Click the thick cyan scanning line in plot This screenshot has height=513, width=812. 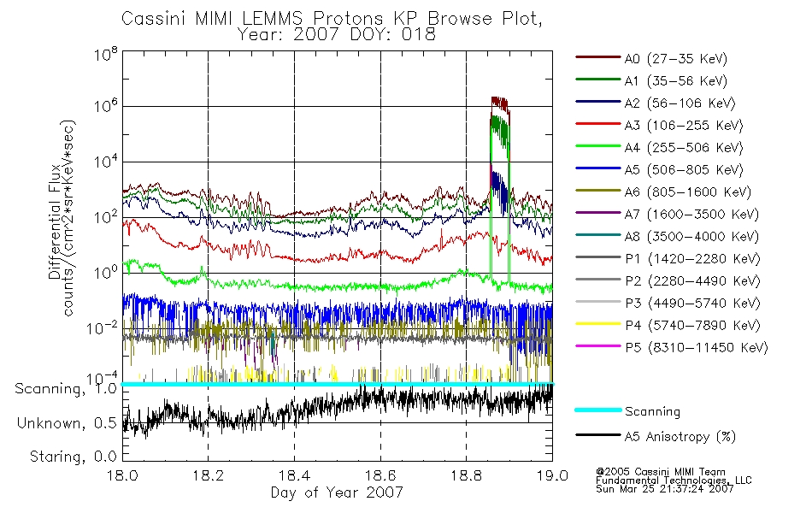pos(338,384)
